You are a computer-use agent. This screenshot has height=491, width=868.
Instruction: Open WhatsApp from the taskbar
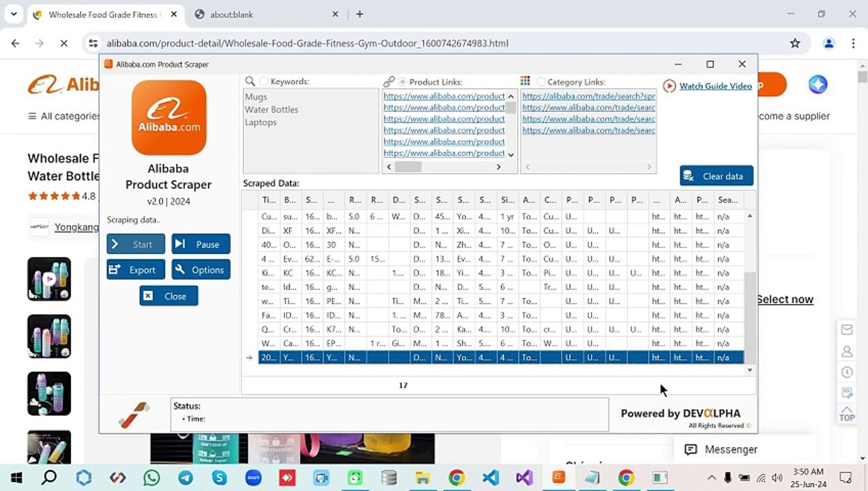(151, 477)
